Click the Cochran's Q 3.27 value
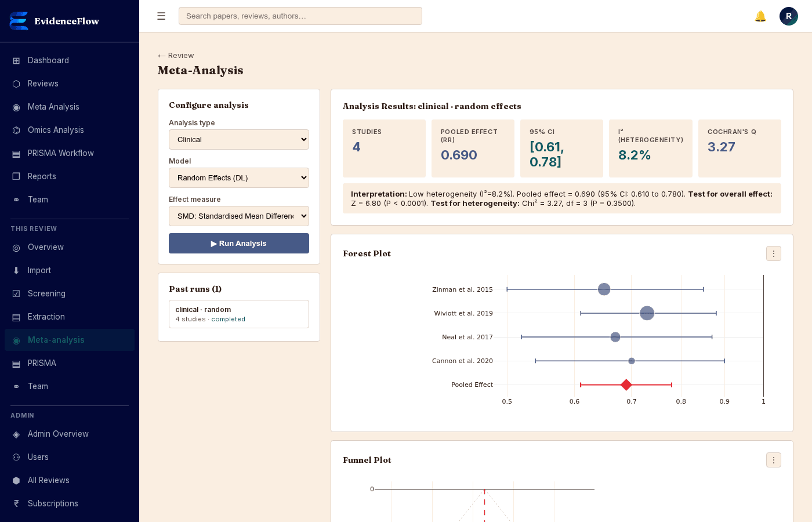Viewport: 812px width, 522px height. tap(722, 147)
